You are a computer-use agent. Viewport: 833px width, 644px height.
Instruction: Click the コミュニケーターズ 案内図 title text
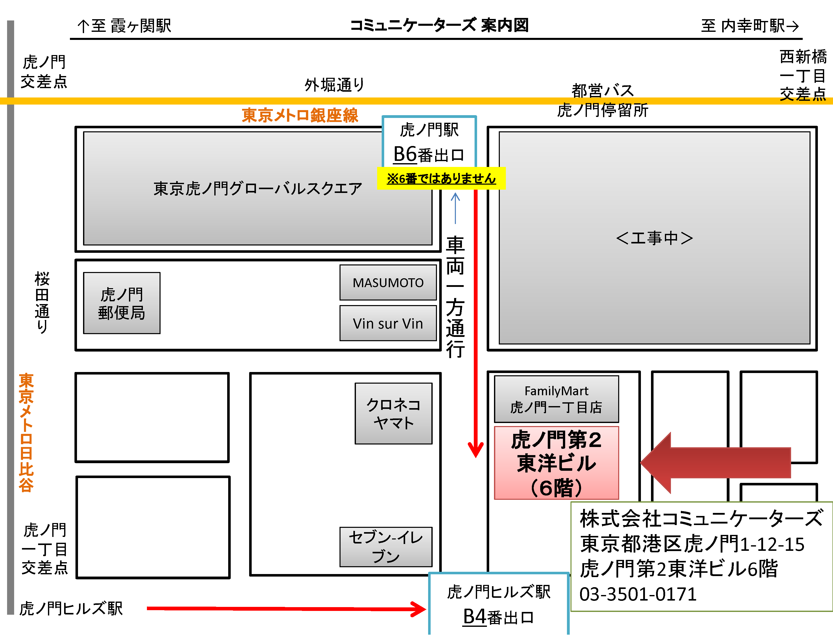point(439,25)
